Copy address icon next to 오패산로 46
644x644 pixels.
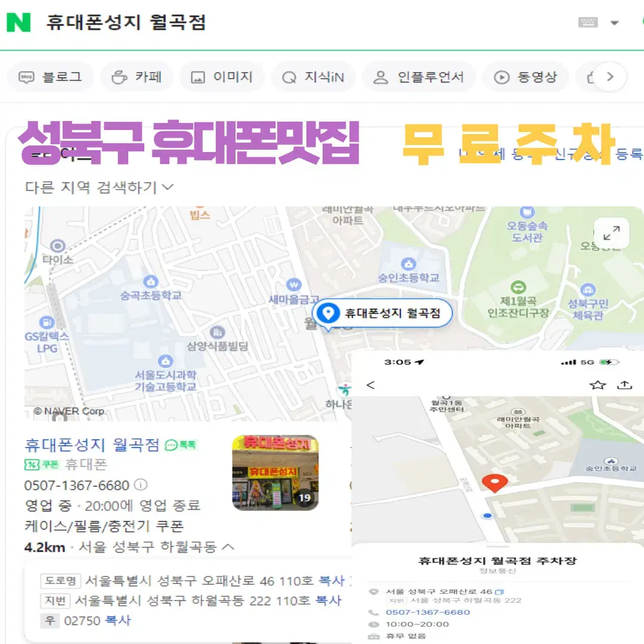point(499,592)
